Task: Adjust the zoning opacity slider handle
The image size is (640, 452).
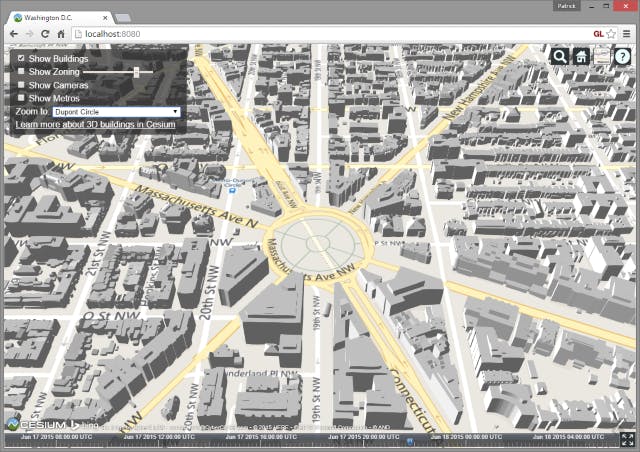Action: (x=137, y=73)
